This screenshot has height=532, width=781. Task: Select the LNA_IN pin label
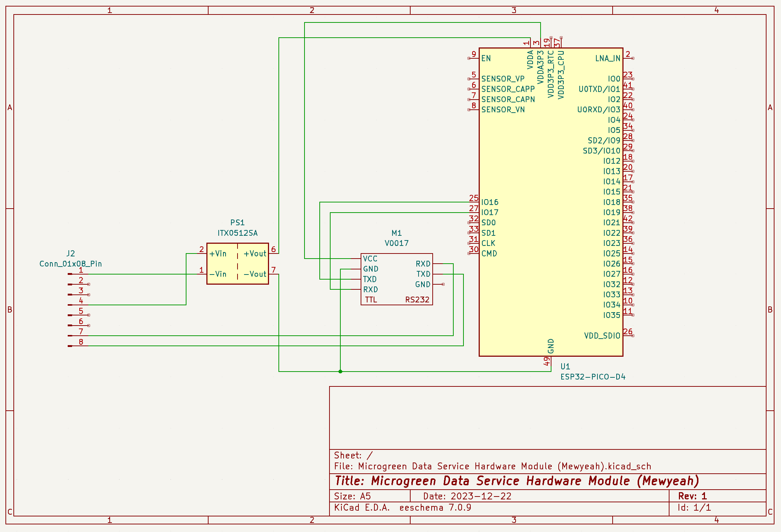pos(608,58)
